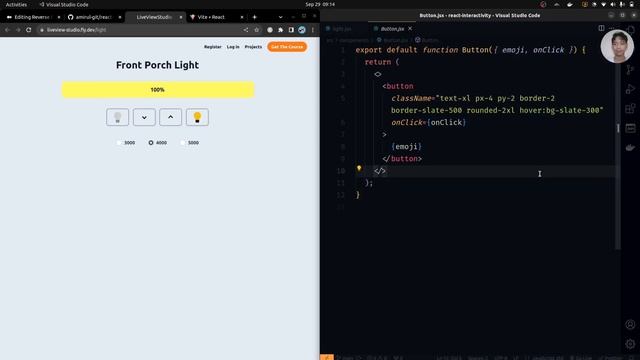Open the Visual Studio Code top bar menu
Screen dimensions: 640x360
(x=64, y=4)
